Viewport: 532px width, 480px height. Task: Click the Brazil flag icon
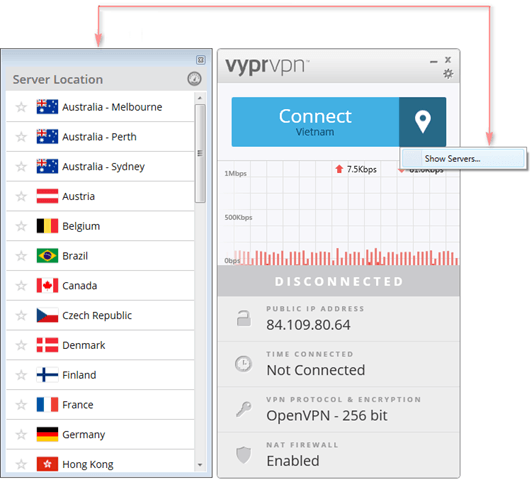(x=47, y=256)
